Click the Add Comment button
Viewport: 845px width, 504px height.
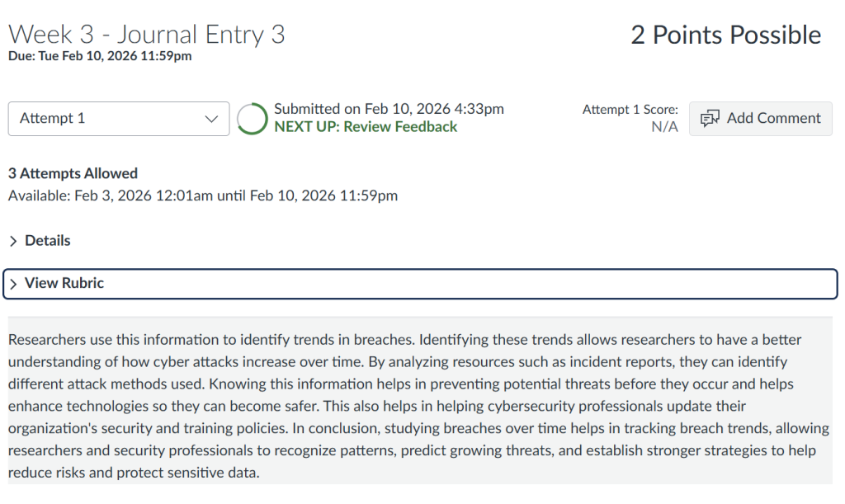pyautogui.click(x=760, y=119)
